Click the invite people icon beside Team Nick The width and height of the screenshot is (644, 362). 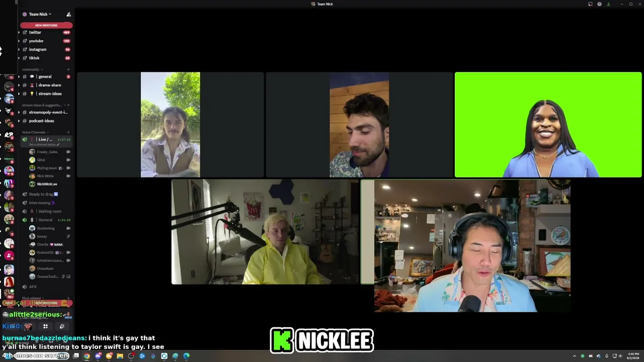point(69,14)
